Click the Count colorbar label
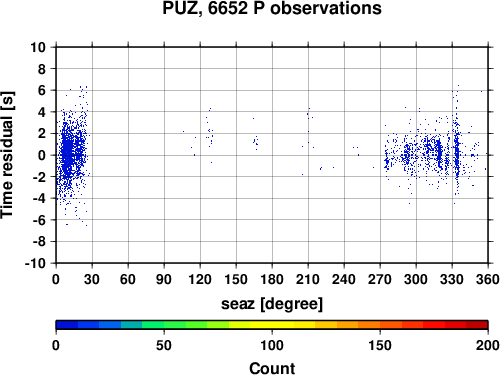 tap(272, 368)
